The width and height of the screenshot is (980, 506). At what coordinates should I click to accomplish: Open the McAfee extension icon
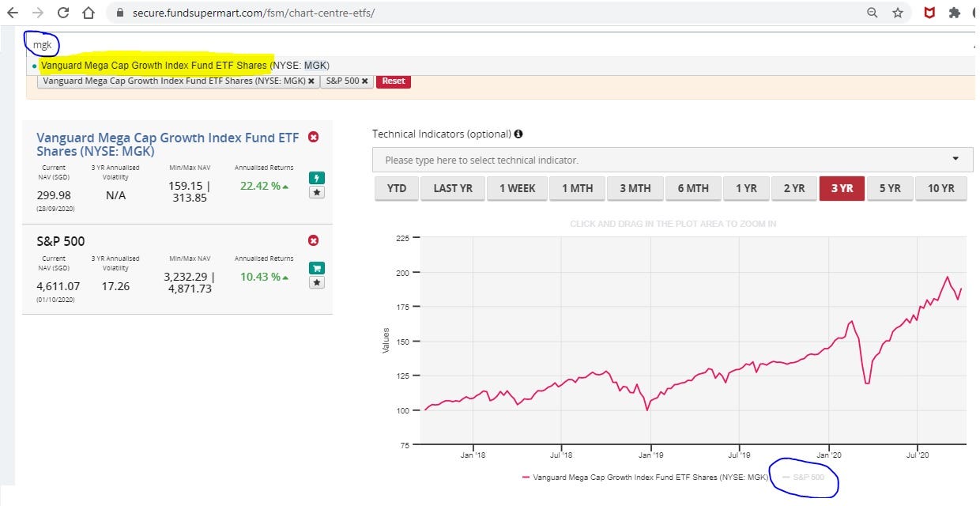pos(929,13)
